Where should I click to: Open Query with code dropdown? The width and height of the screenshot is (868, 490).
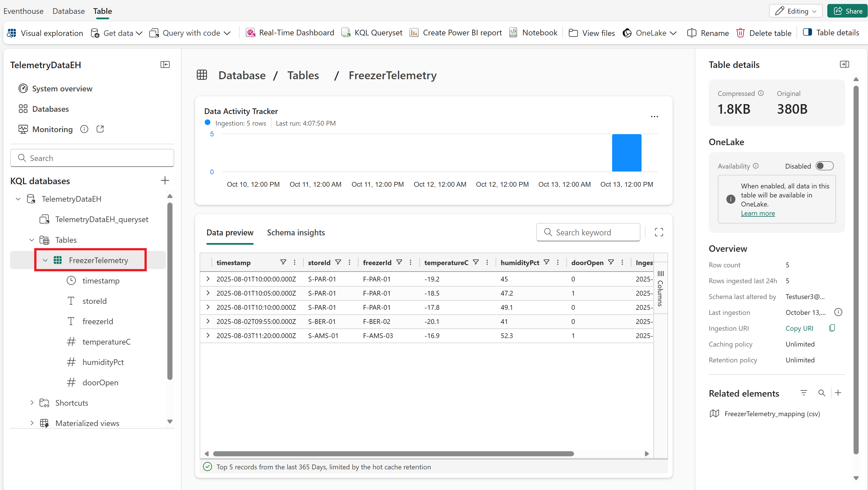pyautogui.click(x=190, y=33)
